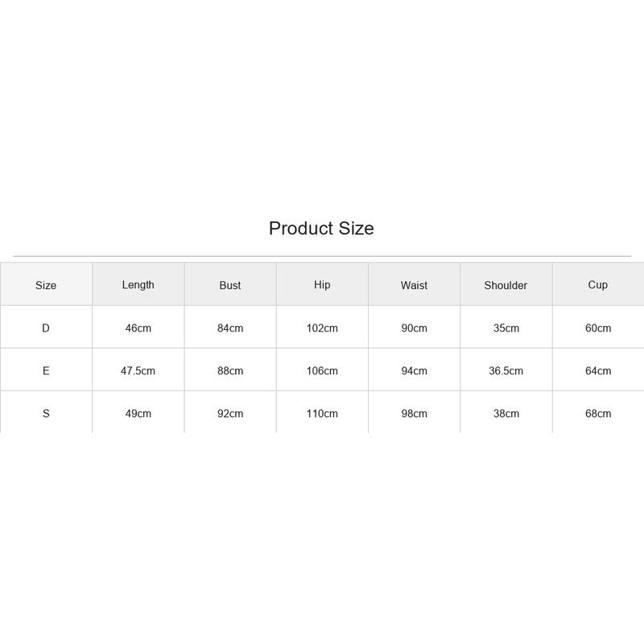Click the 36.5cm shoulder cell
The width and height of the screenshot is (644, 644).
coord(506,370)
